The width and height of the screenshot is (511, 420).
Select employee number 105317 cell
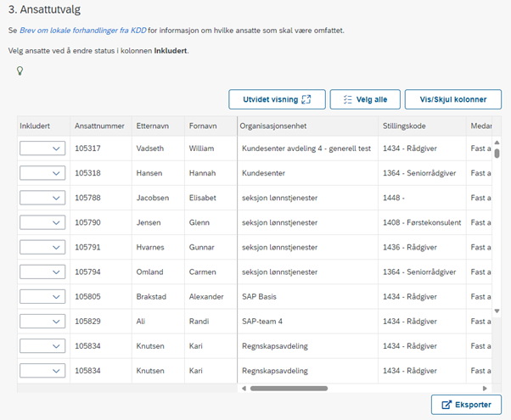(101, 148)
